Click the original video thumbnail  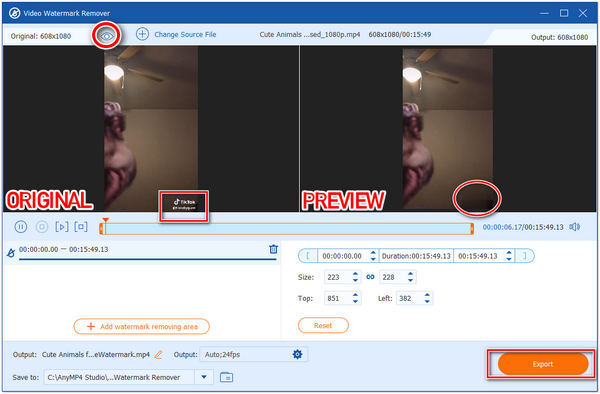click(151, 129)
